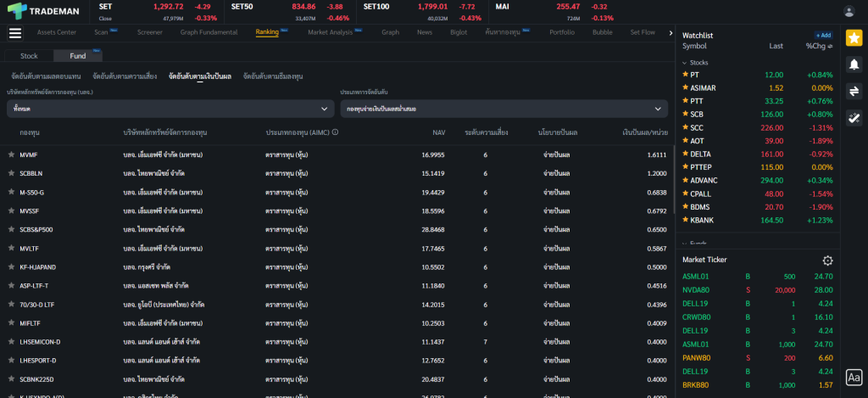
Task: Click the user profile avatar icon
Action: point(849,11)
